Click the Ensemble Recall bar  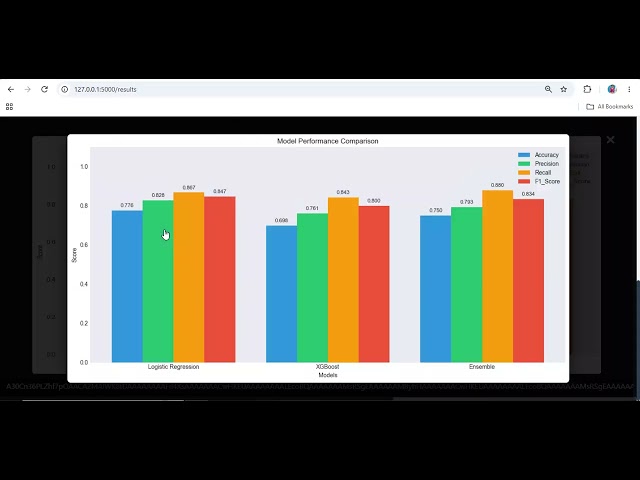[x=498, y=276]
